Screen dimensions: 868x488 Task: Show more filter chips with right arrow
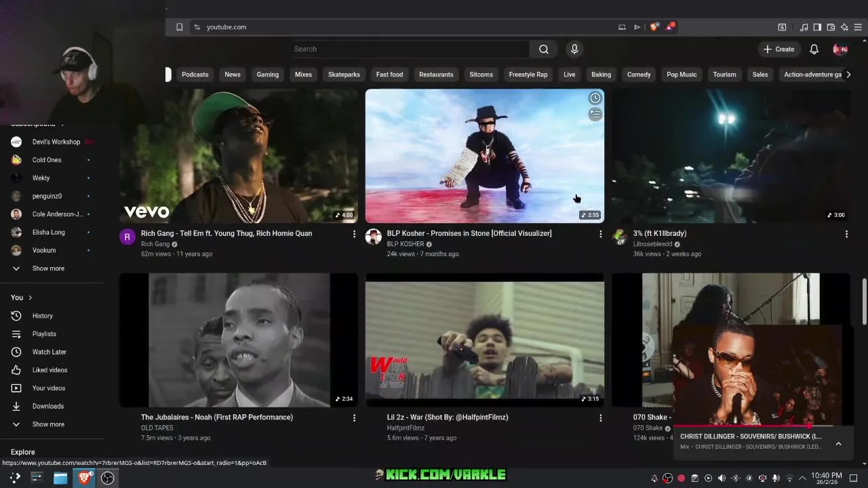coord(848,75)
